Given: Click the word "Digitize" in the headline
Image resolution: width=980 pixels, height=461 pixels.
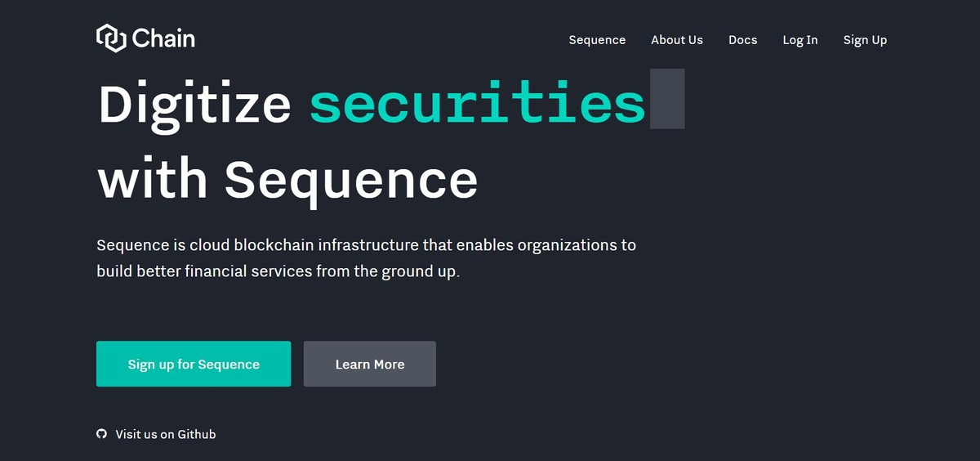Looking at the screenshot, I should click(x=194, y=104).
